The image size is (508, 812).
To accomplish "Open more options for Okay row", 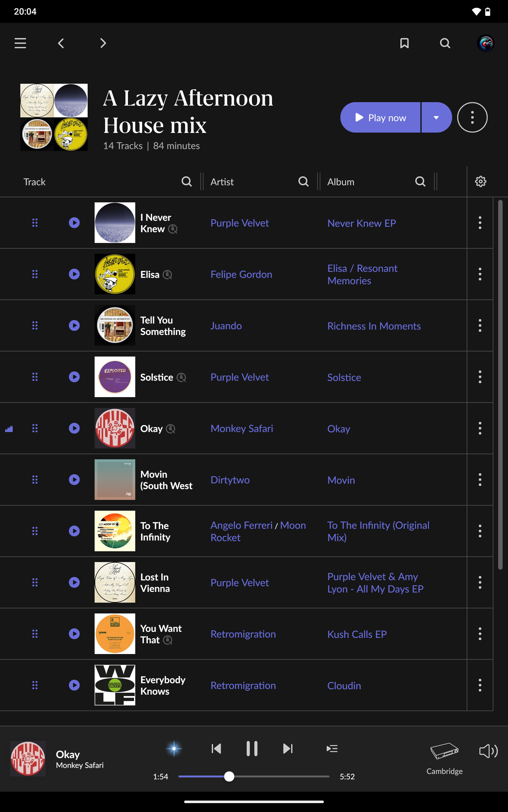I will point(480,428).
